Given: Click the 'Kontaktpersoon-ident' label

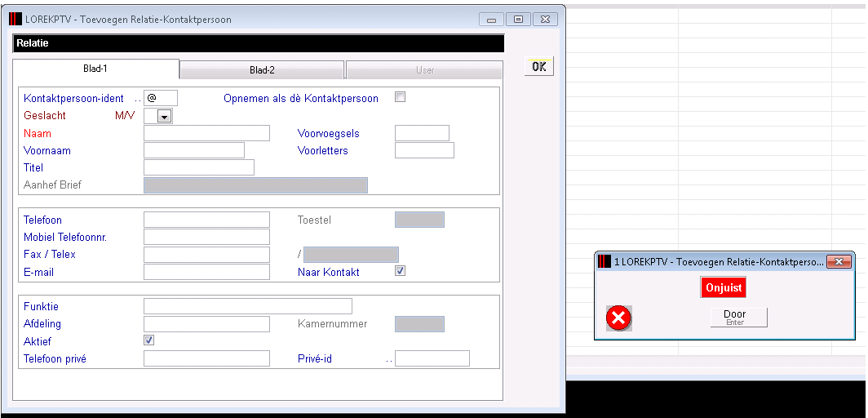Looking at the screenshot, I should pos(73,98).
